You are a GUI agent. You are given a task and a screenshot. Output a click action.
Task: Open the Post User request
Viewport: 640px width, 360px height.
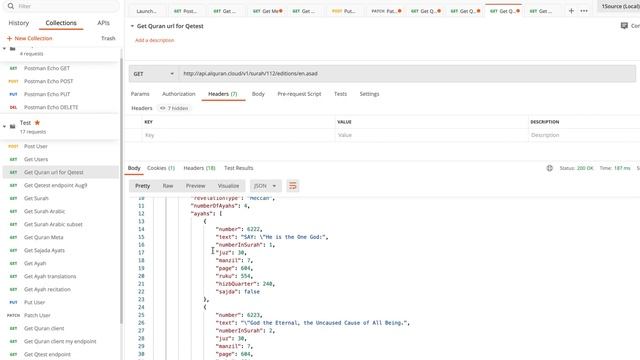click(x=36, y=146)
